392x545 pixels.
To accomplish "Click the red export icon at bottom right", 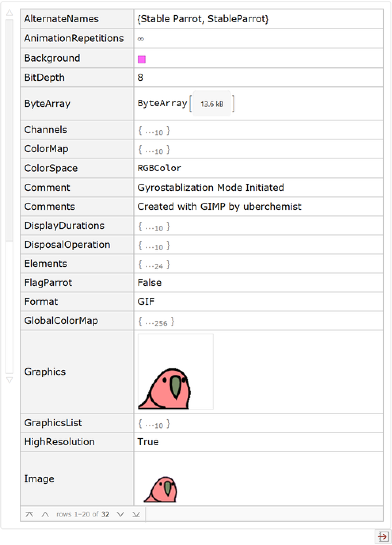I will [x=382, y=537].
